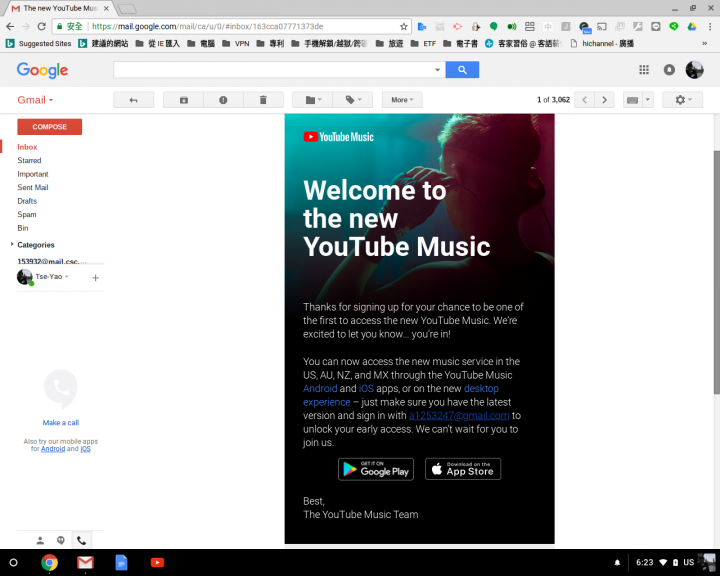Screen dimensions: 720x576
Task: Click the gmail.com email address link
Action: point(459,416)
